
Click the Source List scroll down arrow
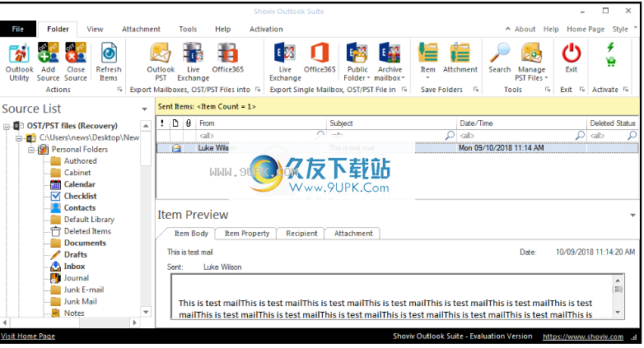pyautogui.click(x=146, y=312)
